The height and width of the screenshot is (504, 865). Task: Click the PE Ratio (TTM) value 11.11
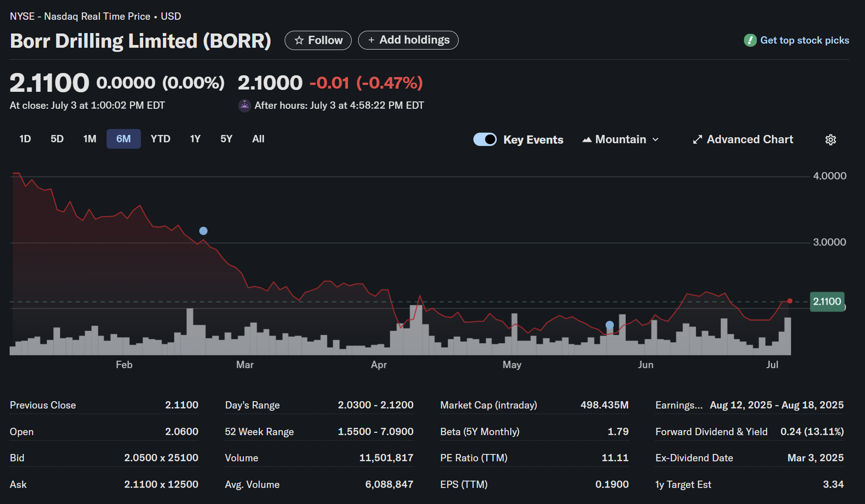[x=615, y=458]
